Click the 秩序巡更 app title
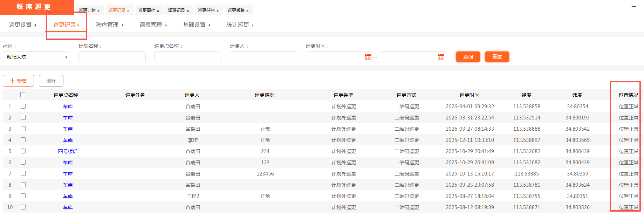The image size is (644, 213). (34, 7)
